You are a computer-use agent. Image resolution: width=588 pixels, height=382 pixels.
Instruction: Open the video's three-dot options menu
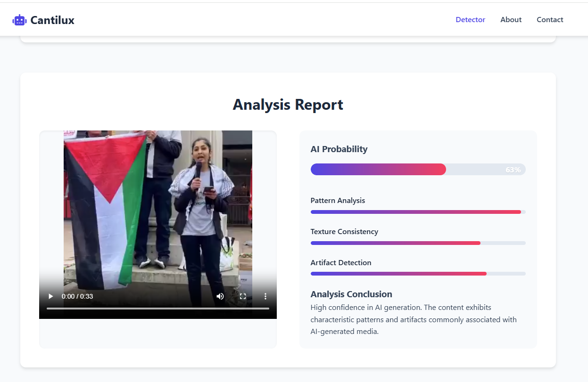point(265,296)
